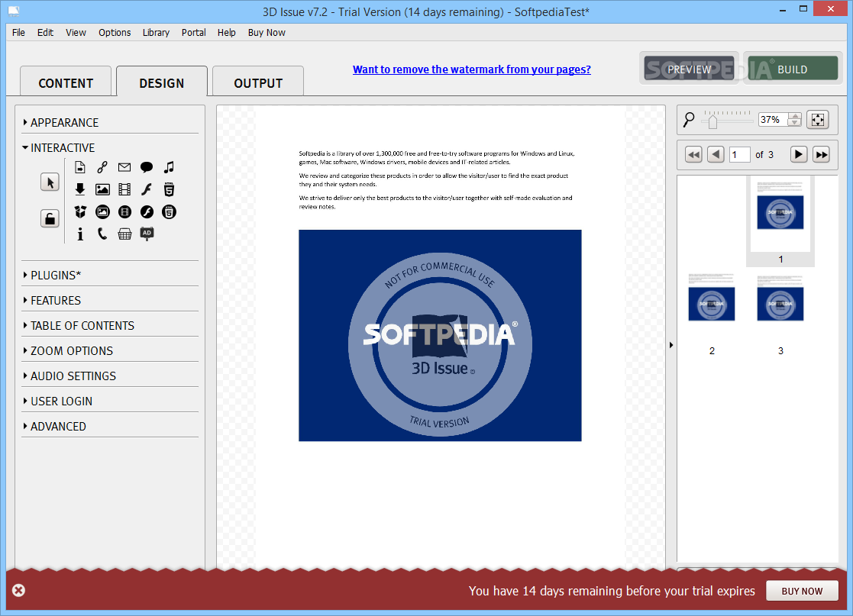Expand the FEATURES section
The image size is (853, 616).
coord(56,301)
